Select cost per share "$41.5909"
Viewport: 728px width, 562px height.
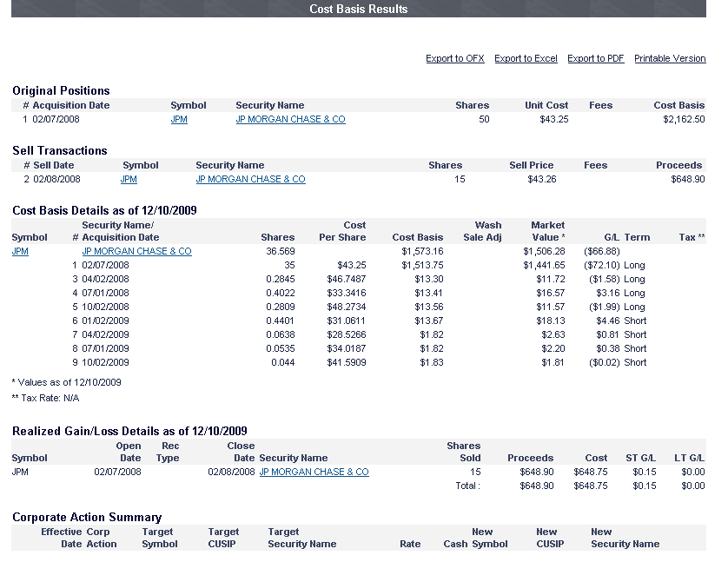click(x=347, y=362)
